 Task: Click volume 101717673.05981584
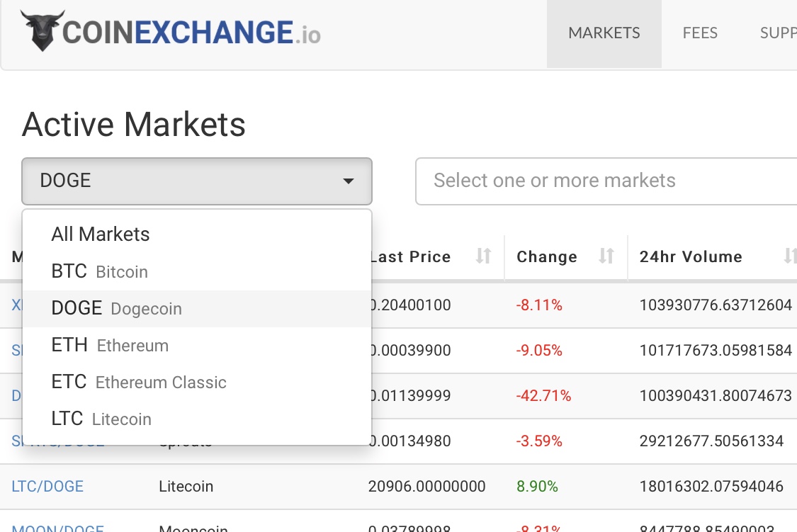(716, 350)
